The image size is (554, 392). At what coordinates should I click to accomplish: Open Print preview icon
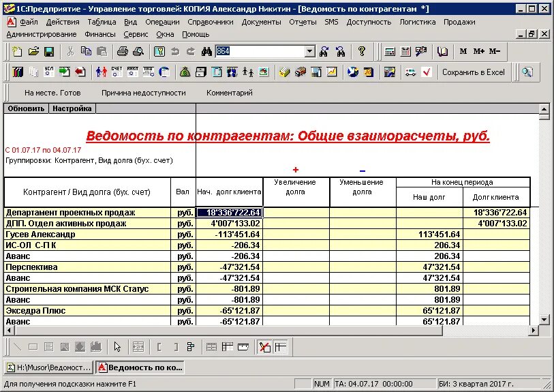[x=138, y=52]
